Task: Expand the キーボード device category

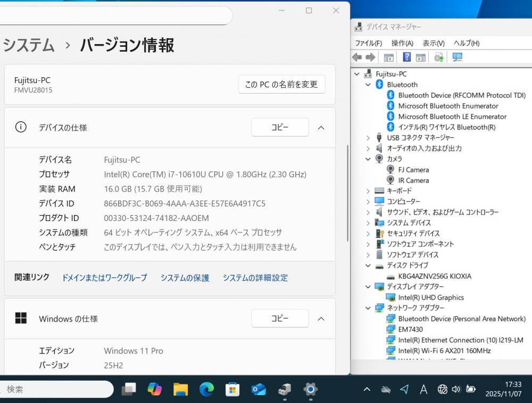Action: point(368,191)
